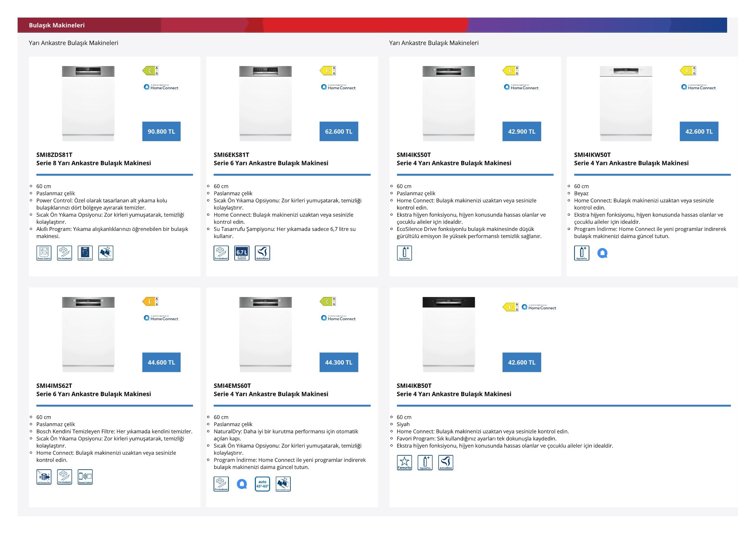Screen dimensions: 756x534
Task: Select 42.600 TL price for SMI4IKW50T
Action: tap(699, 131)
